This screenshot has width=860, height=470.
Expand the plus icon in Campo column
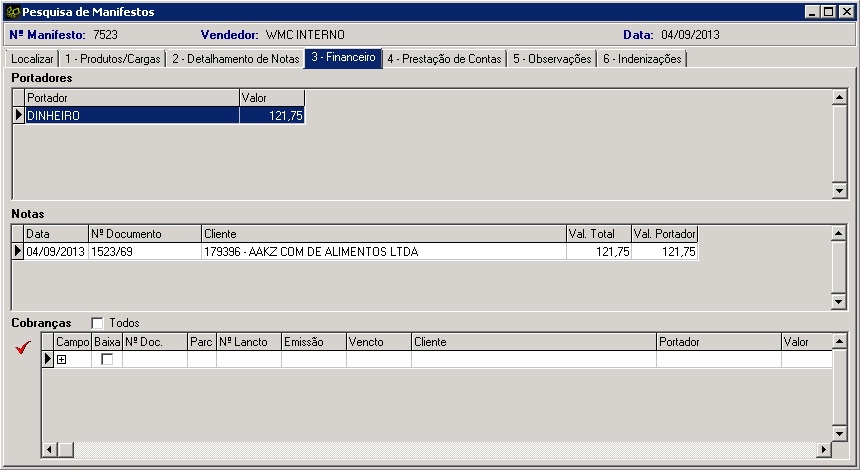pos(61,359)
